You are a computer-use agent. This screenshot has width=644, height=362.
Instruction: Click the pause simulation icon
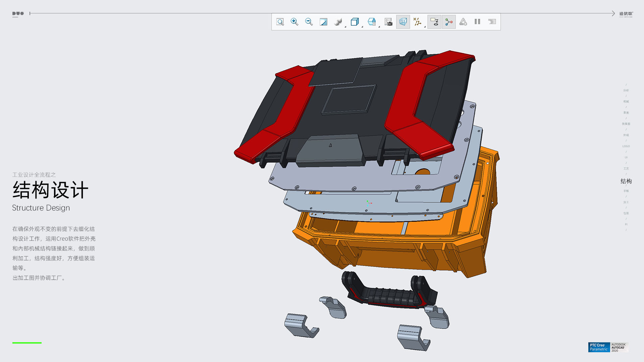coord(477,22)
